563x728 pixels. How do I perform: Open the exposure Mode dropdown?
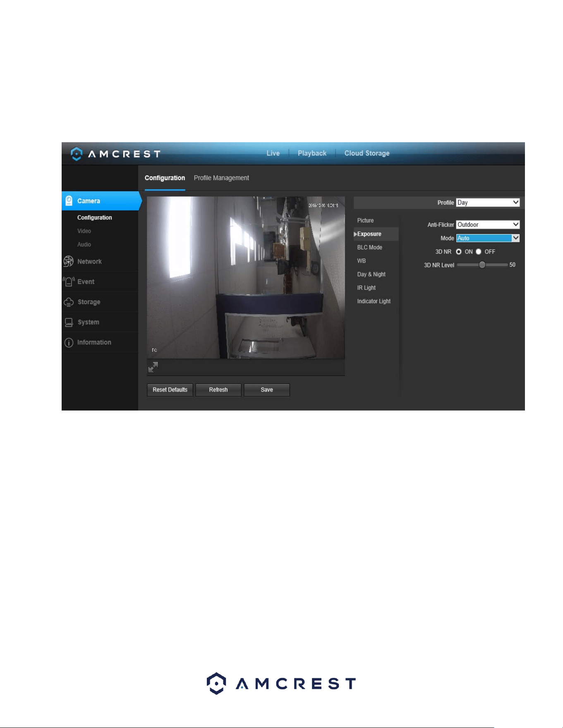click(x=488, y=238)
